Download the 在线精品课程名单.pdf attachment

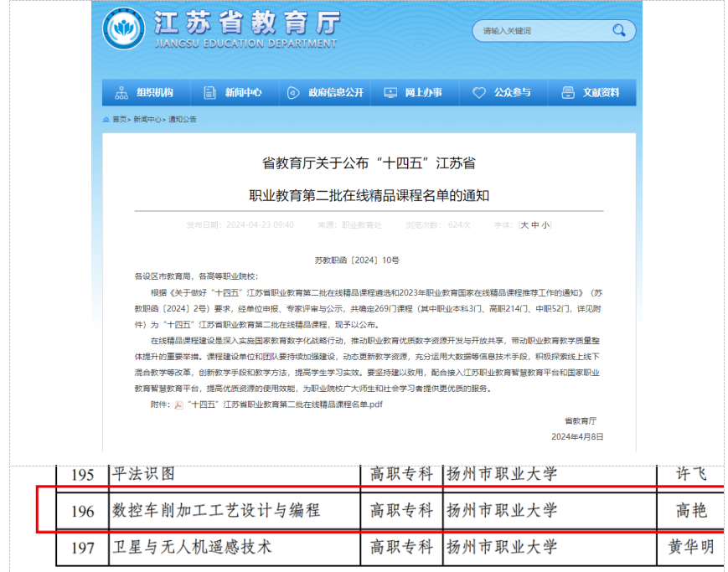pos(283,405)
